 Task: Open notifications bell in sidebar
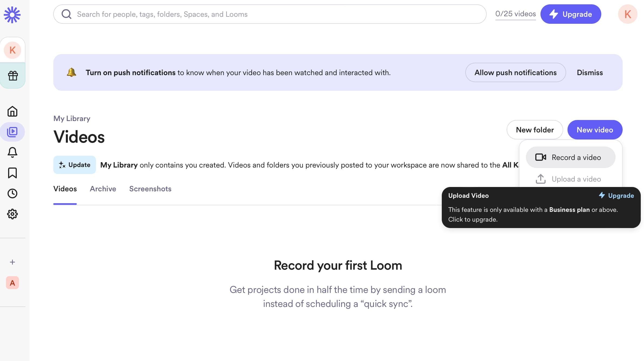pyautogui.click(x=12, y=152)
